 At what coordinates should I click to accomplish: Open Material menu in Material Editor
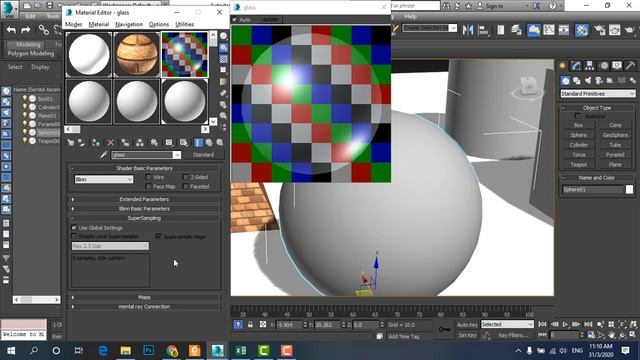[x=99, y=24]
